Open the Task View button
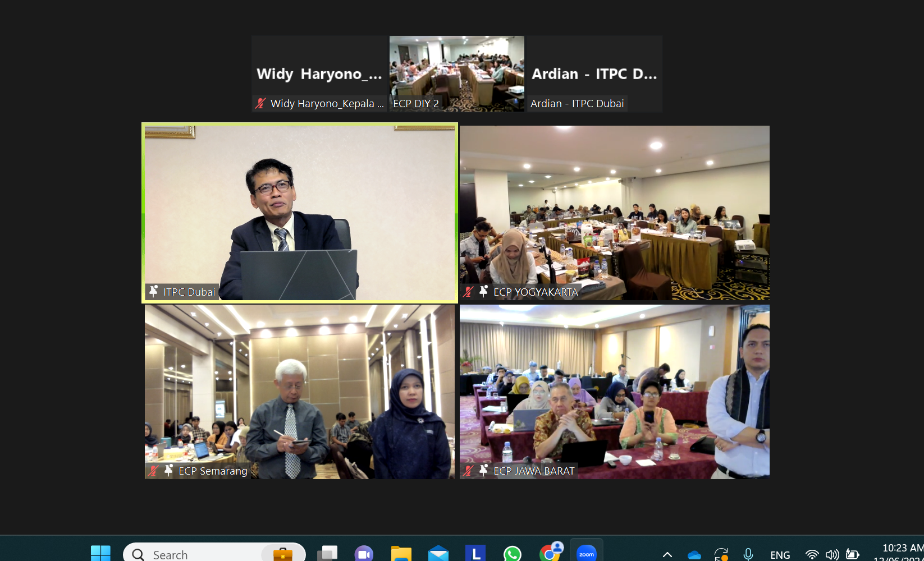 pos(327,554)
